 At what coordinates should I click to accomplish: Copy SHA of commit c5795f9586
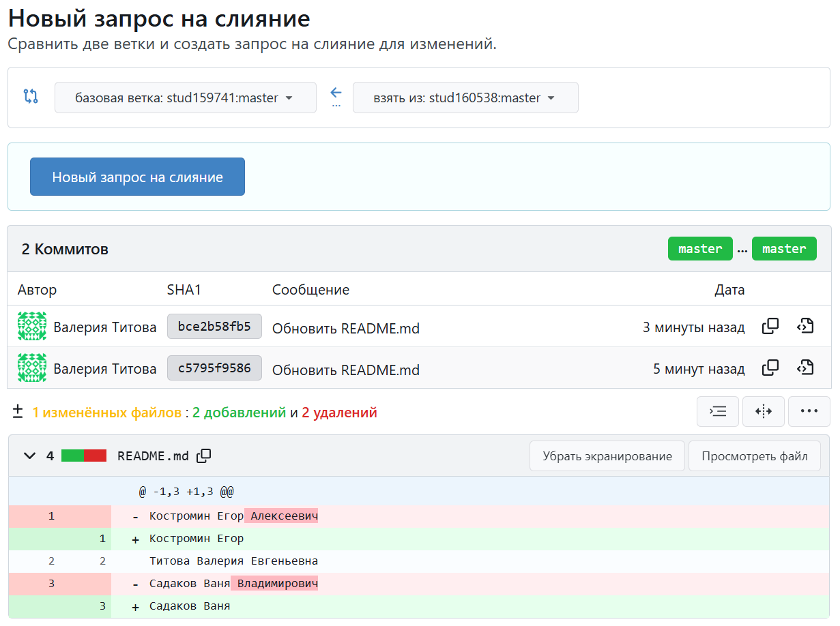pos(770,368)
